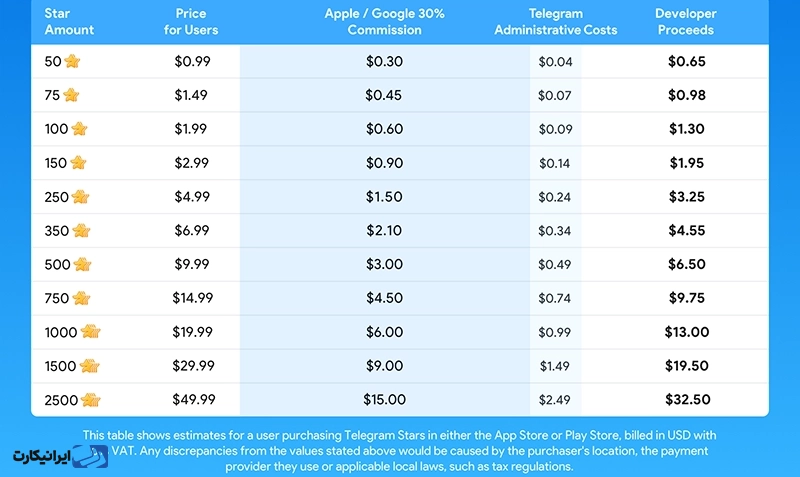Viewport: 800px width, 477px height.
Task: Click the star icon in the 750 row
Action: coord(81,298)
